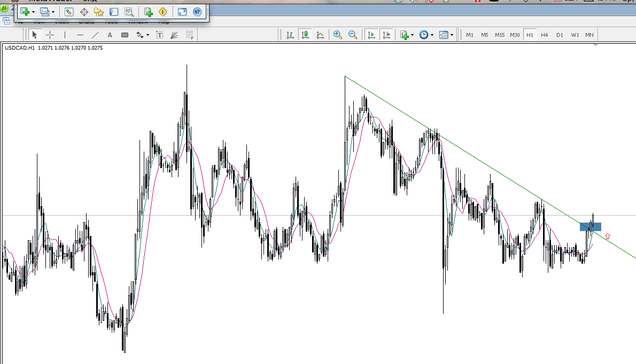Switch timeframe to MN
636x364 pixels.
590,35
